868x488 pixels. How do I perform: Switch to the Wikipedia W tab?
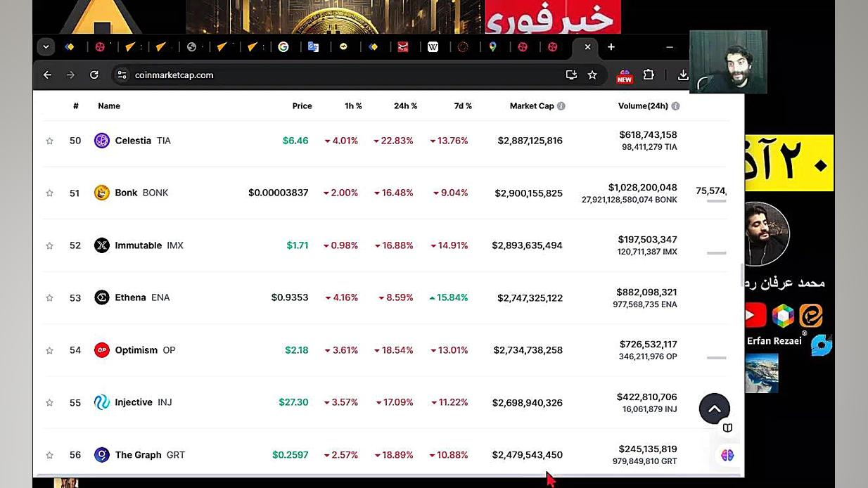coord(433,47)
